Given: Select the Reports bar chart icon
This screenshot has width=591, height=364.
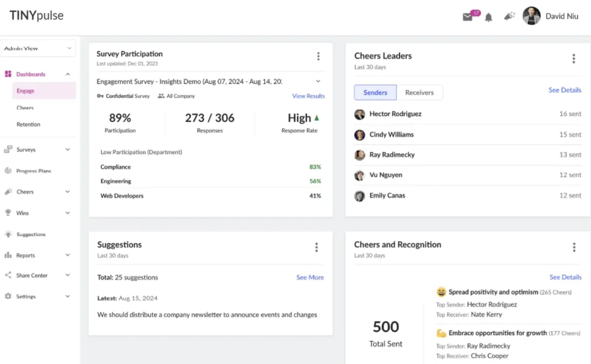Looking at the screenshot, I should click(8, 255).
